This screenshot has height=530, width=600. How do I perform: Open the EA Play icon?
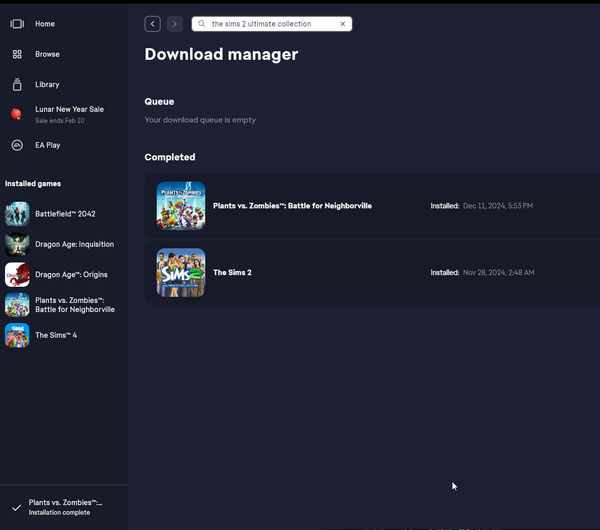(x=17, y=145)
